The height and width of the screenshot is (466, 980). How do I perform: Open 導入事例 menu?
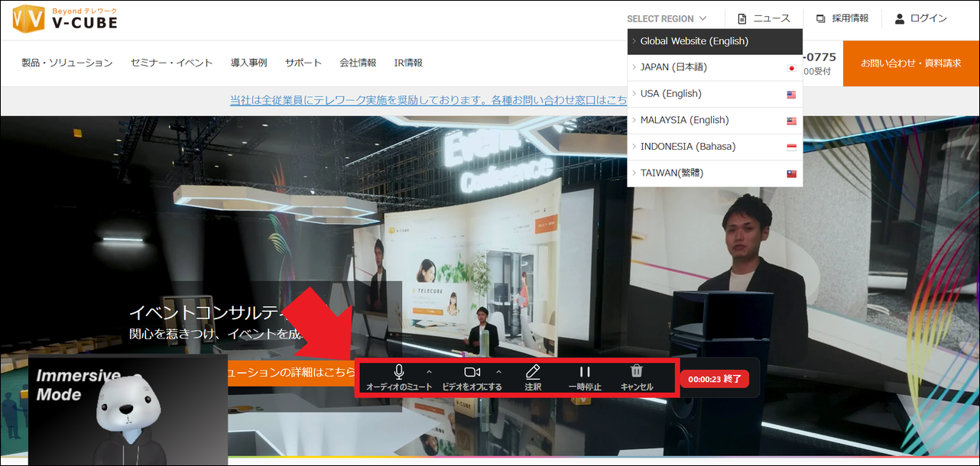coord(249,63)
